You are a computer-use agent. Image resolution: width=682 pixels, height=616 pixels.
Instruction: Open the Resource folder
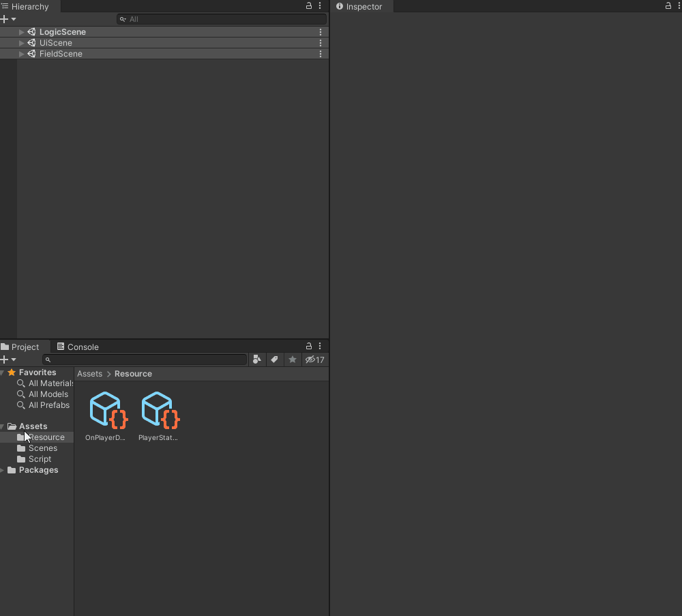tap(46, 437)
